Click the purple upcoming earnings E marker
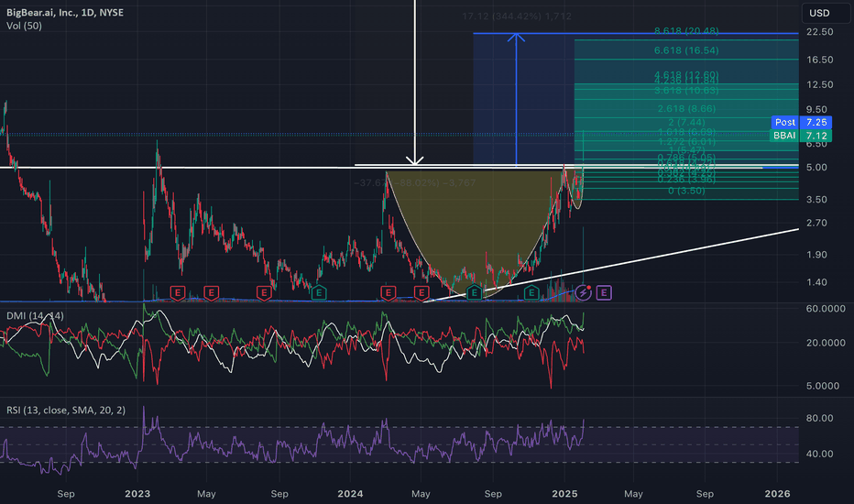The width and height of the screenshot is (854, 504). [604, 293]
